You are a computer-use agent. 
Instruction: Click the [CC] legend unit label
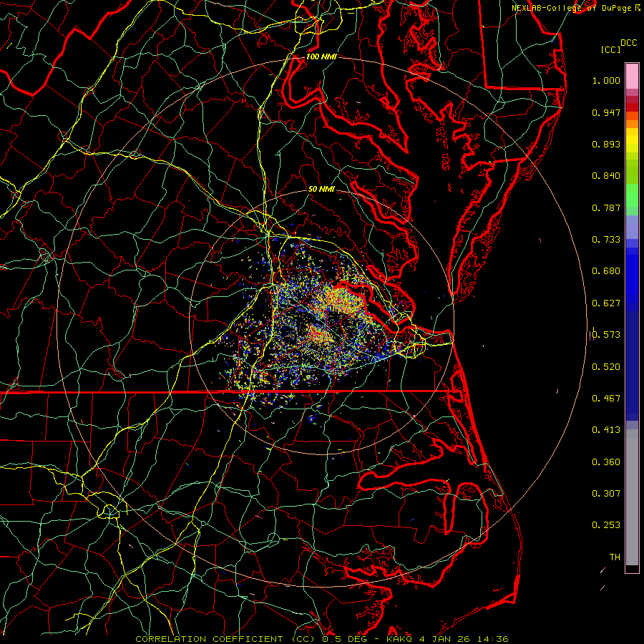pyautogui.click(x=610, y=49)
